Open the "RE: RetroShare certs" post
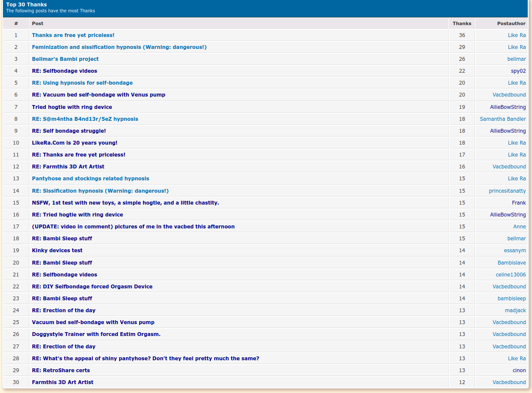Viewport: 532px width, 393px height. coord(61,370)
